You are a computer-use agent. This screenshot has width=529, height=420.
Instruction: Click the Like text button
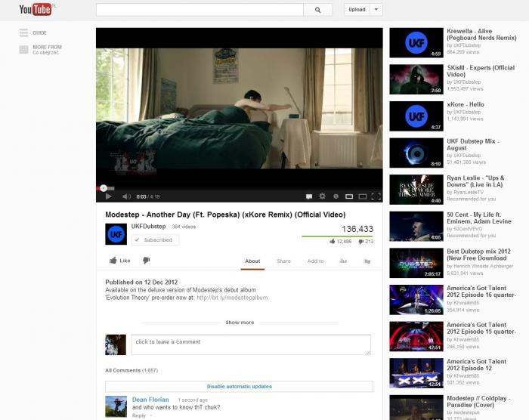(x=125, y=261)
